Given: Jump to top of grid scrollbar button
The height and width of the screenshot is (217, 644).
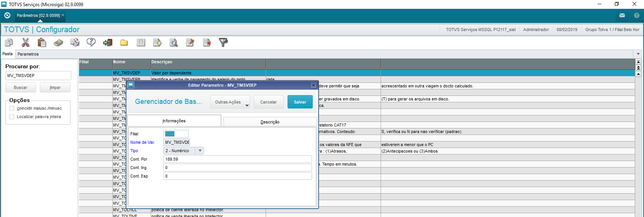Looking at the screenshot, I should coord(638,62).
